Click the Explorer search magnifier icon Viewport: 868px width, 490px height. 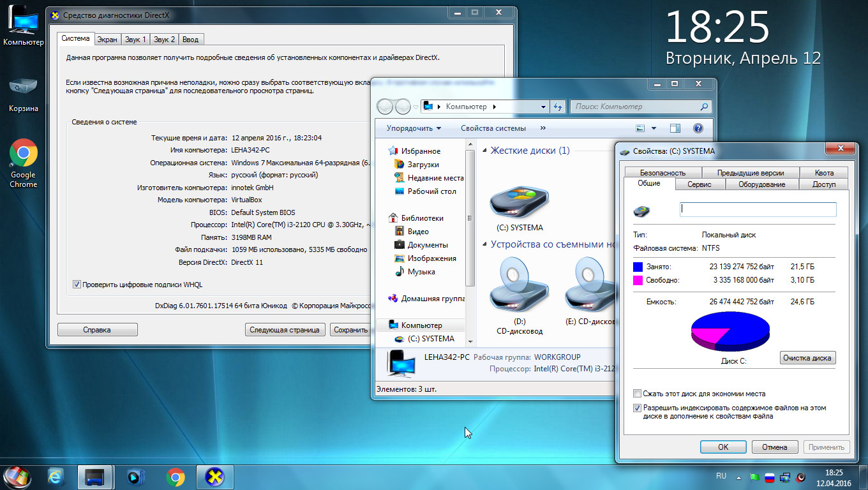click(x=704, y=107)
